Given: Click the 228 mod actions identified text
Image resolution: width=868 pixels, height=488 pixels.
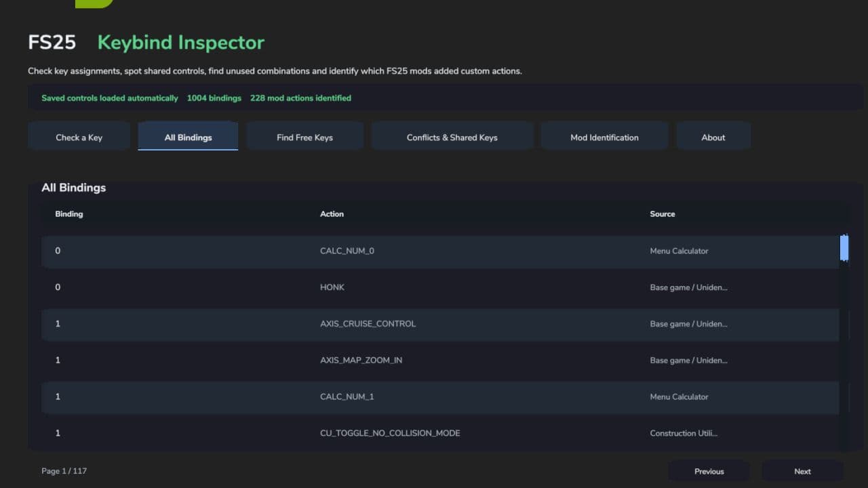Looking at the screenshot, I should (x=300, y=98).
